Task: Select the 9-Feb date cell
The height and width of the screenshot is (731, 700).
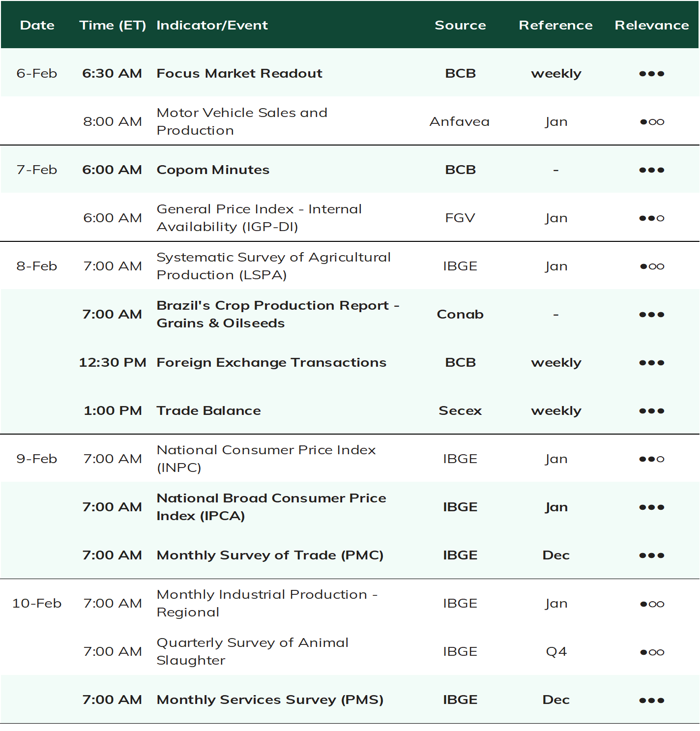Action: click(37, 459)
